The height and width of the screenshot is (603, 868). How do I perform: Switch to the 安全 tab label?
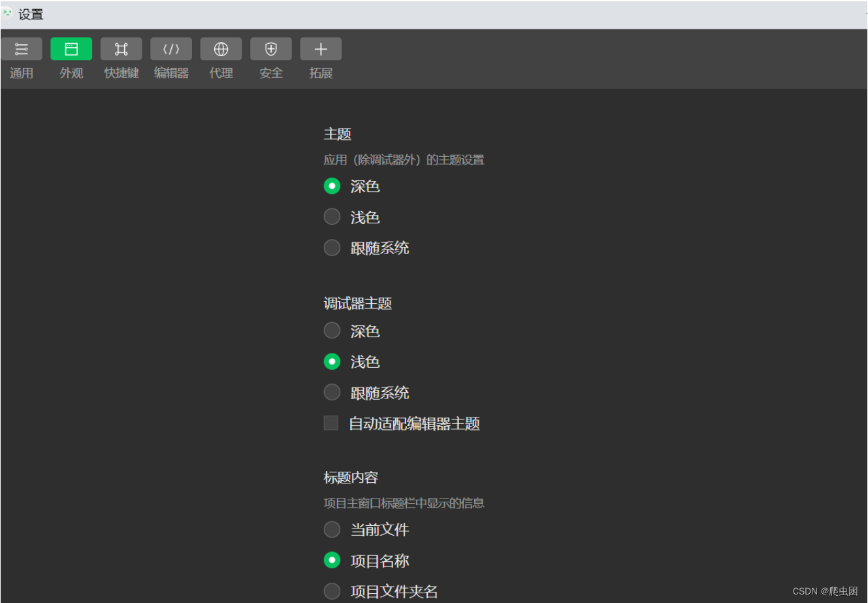tap(271, 73)
